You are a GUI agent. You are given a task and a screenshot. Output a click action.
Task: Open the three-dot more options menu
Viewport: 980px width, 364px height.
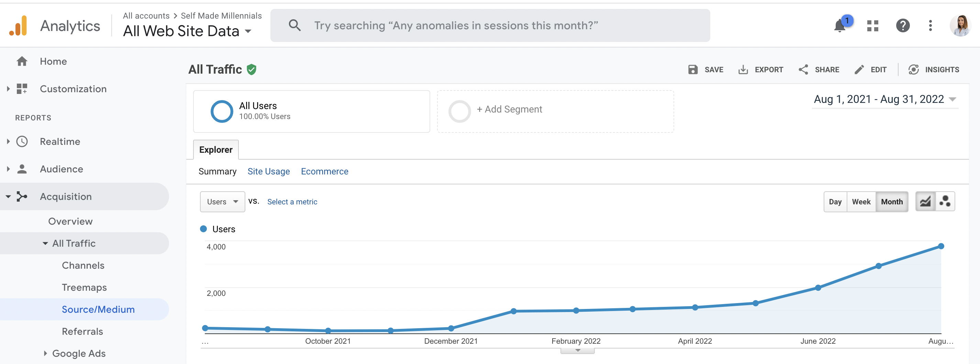pos(930,26)
